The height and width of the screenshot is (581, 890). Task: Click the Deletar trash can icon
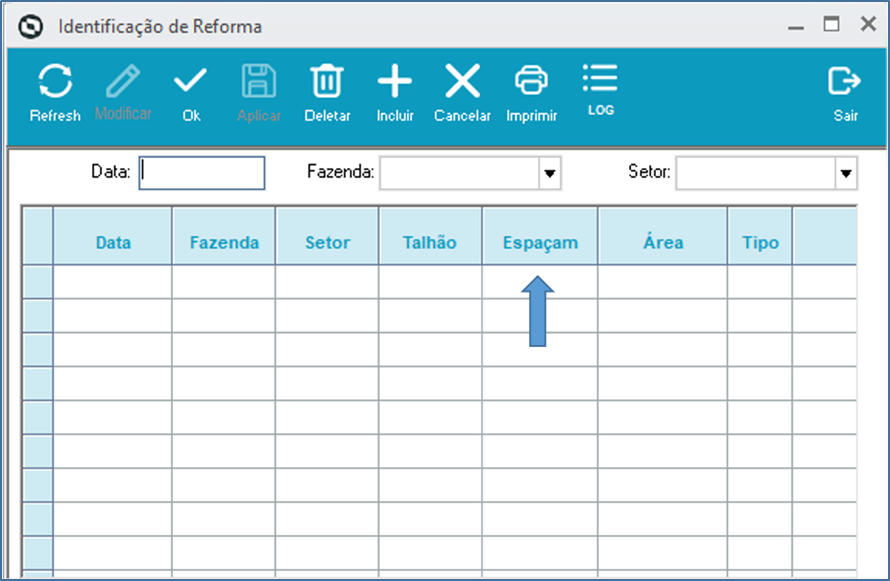click(x=327, y=81)
